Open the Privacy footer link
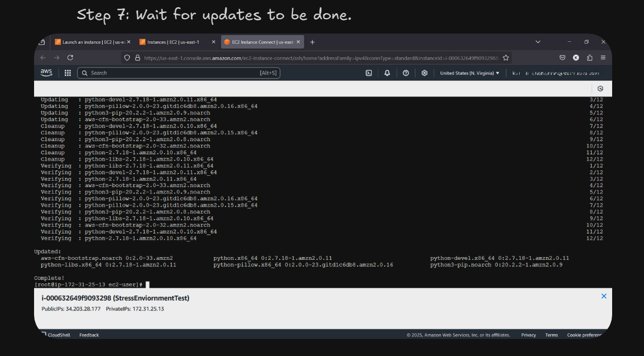The image size is (644, 356). [529, 335]
